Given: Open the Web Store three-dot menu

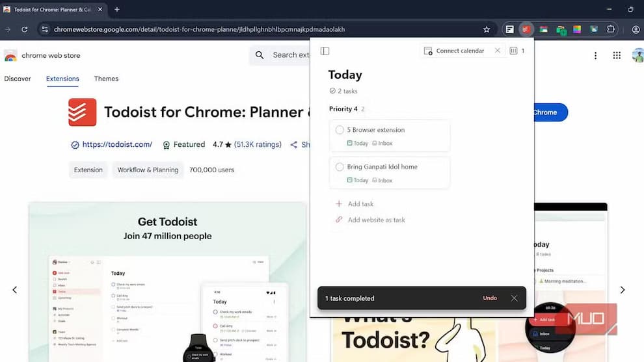Looking at the screenshot, I should click(595, 55).
